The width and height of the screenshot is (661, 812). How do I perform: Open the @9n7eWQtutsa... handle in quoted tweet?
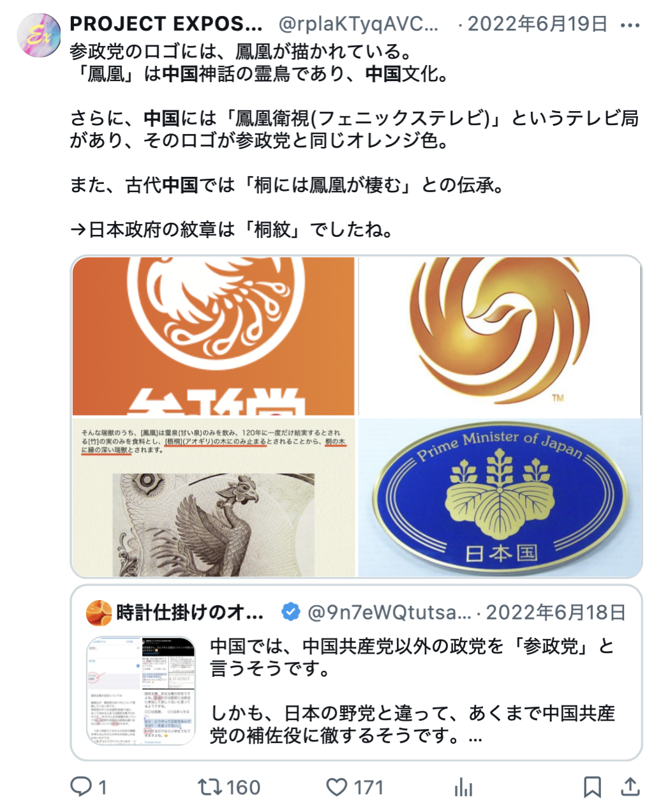389,613
